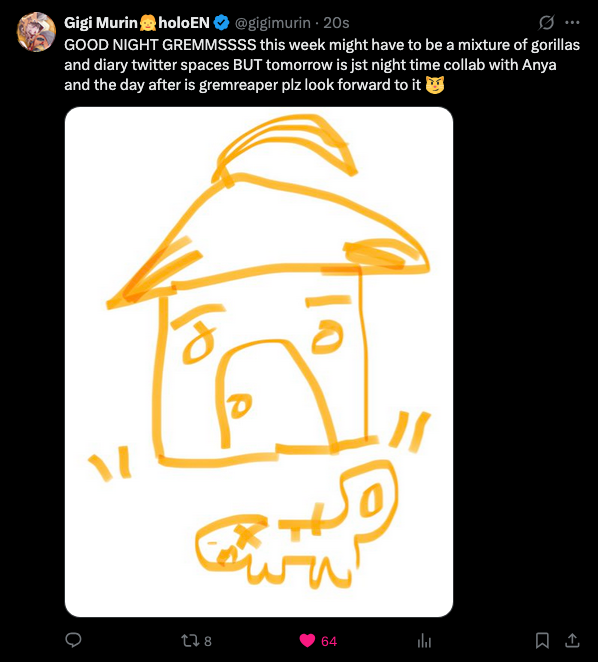Viewport: 598px width, 662px height.
Task: Click the holoEN text in display name
Action: 184,23
